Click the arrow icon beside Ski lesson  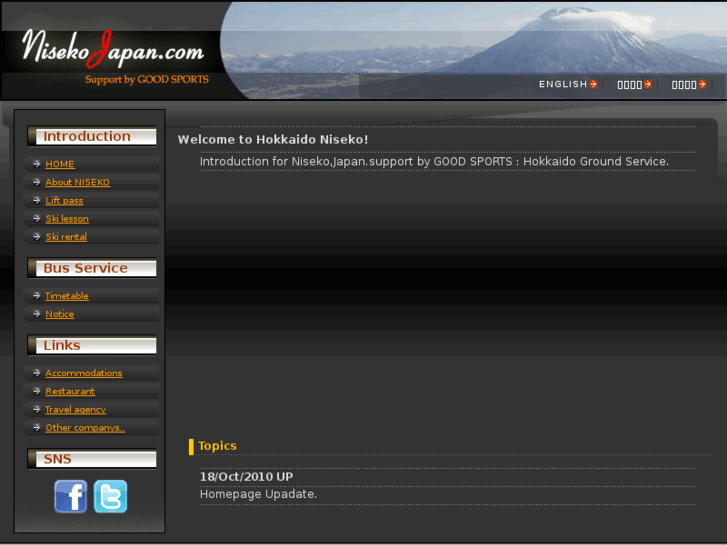point(37,218)
